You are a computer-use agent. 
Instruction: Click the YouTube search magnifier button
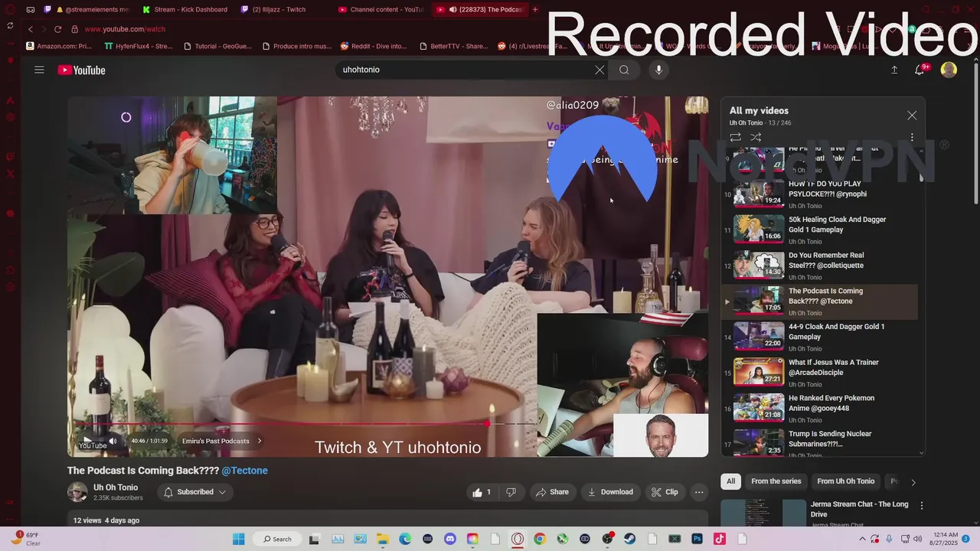point(624,70)
